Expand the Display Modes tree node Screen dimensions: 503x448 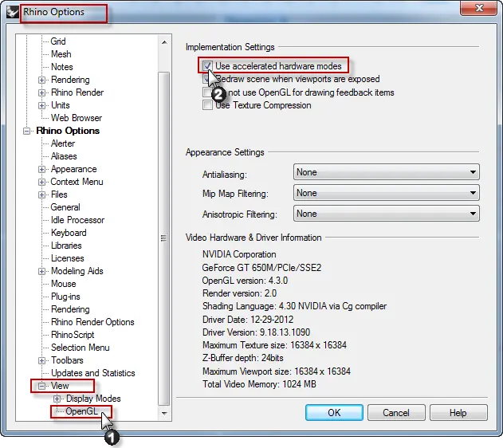click(x=57, y=399)
